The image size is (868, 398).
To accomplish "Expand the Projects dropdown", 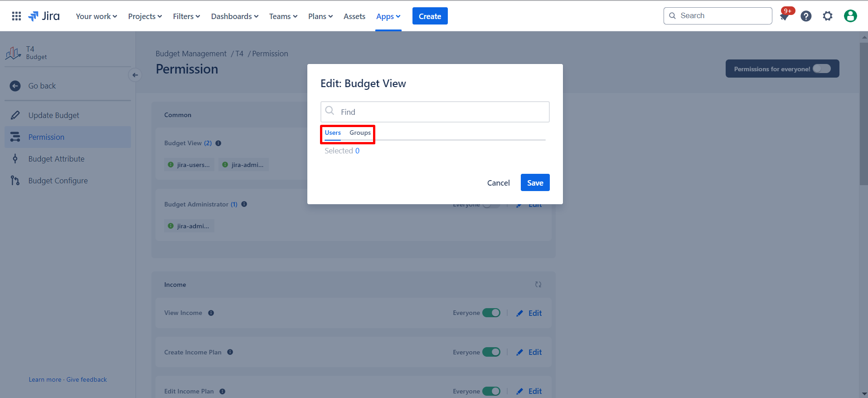I will pyautogui.click(x=145, y=16).
